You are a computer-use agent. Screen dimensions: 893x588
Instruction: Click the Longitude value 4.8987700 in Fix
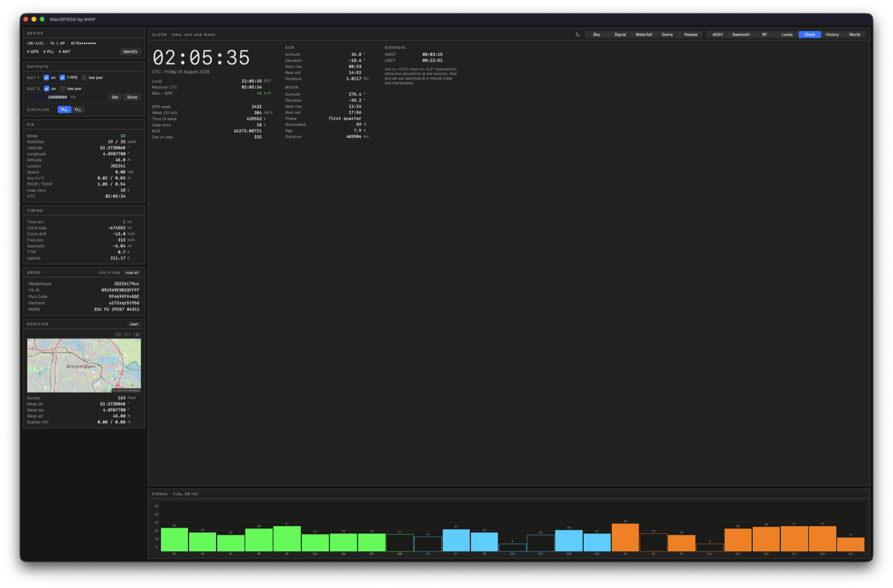tap(114, 154)
